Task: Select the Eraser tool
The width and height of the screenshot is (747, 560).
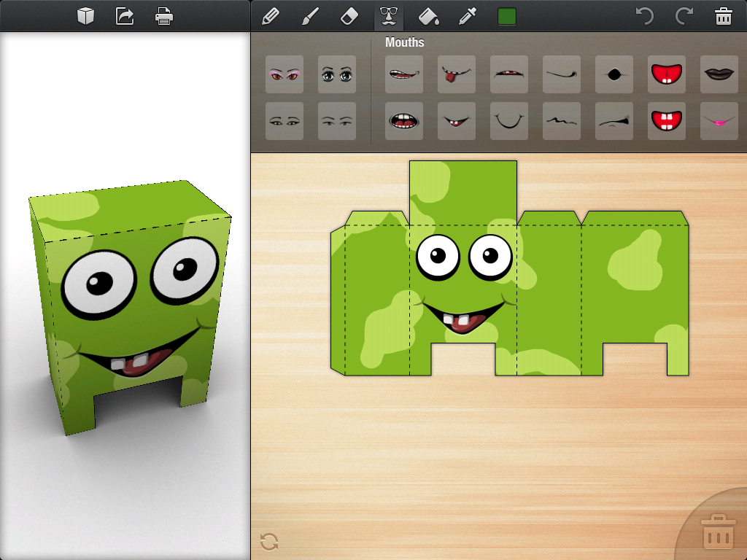Action: [350, 16]
